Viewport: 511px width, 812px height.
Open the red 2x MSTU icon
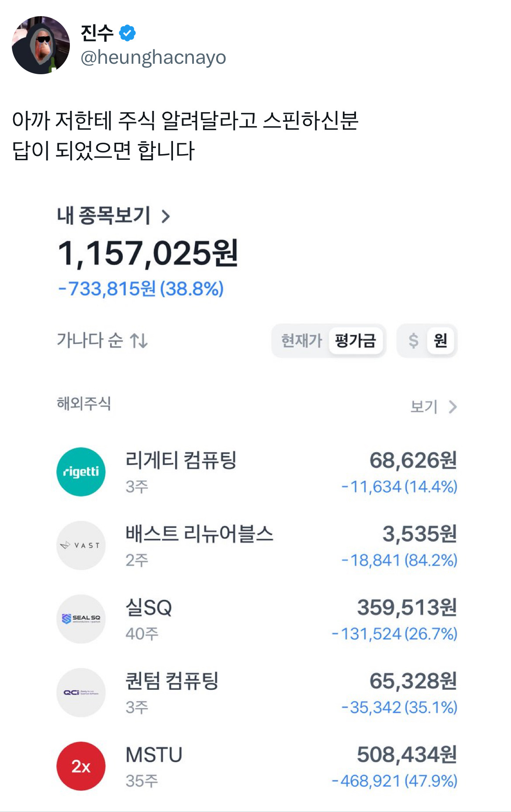pos(81,766)
